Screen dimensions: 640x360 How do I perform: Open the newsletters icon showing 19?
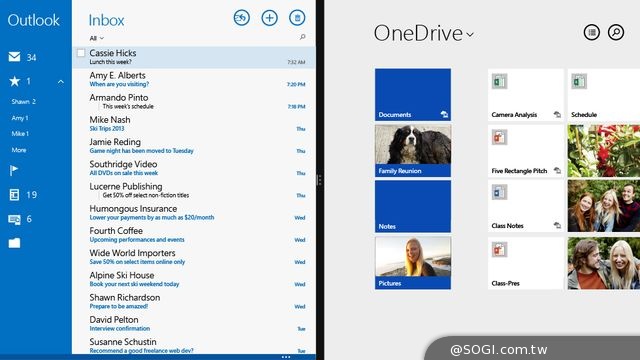point(14,195)
